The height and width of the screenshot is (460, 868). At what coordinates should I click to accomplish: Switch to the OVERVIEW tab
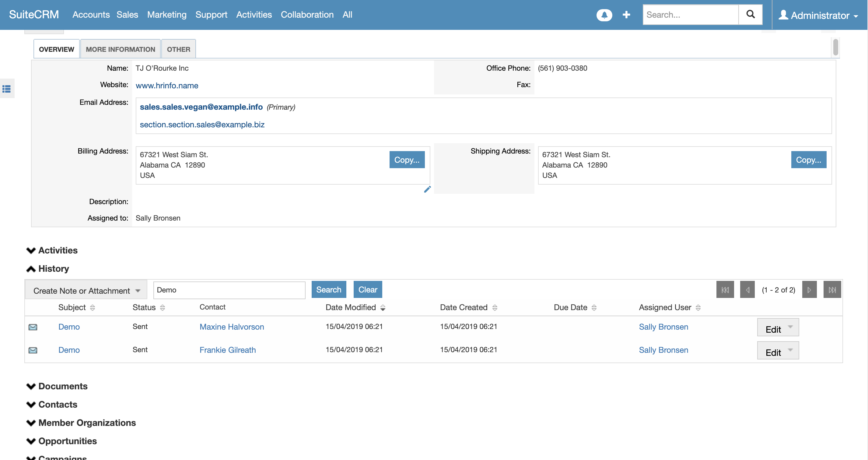[x=56, y=49]
